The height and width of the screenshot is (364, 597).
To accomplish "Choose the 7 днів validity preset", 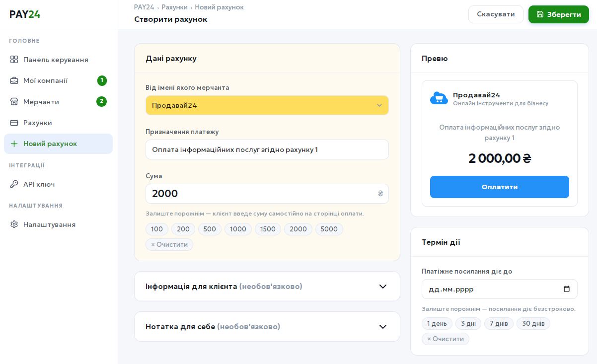I will (499, 324).
